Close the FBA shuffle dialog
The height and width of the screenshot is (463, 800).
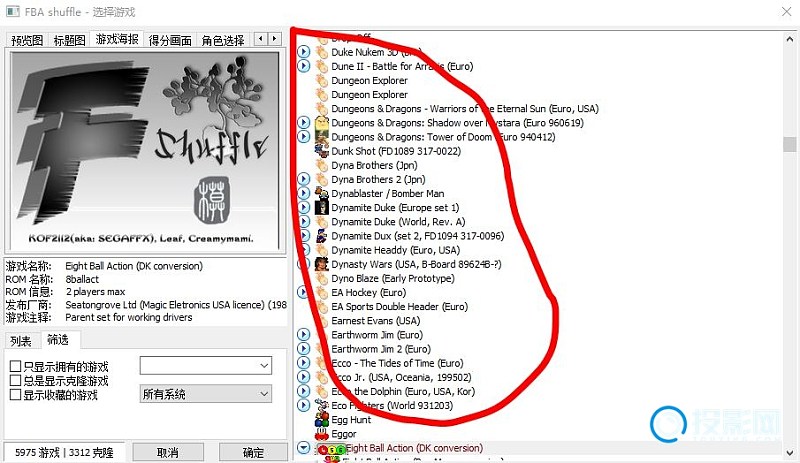(x=786, y=12)
